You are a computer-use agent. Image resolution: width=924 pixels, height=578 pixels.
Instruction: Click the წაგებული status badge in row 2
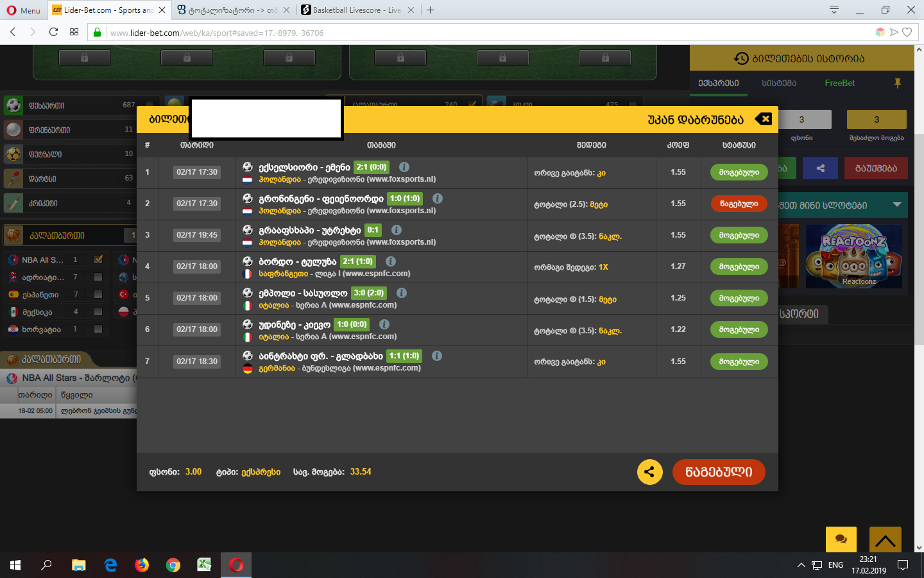(x=739, y=204)
